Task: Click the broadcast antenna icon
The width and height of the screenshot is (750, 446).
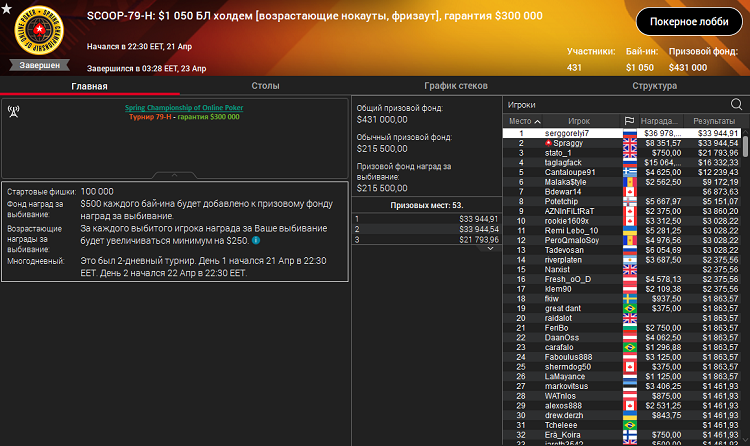Action: [13, 112]
